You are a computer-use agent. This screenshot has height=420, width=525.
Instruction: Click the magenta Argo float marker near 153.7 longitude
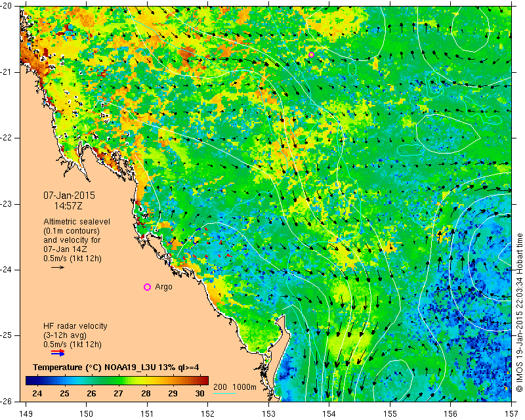click(311, 54)
